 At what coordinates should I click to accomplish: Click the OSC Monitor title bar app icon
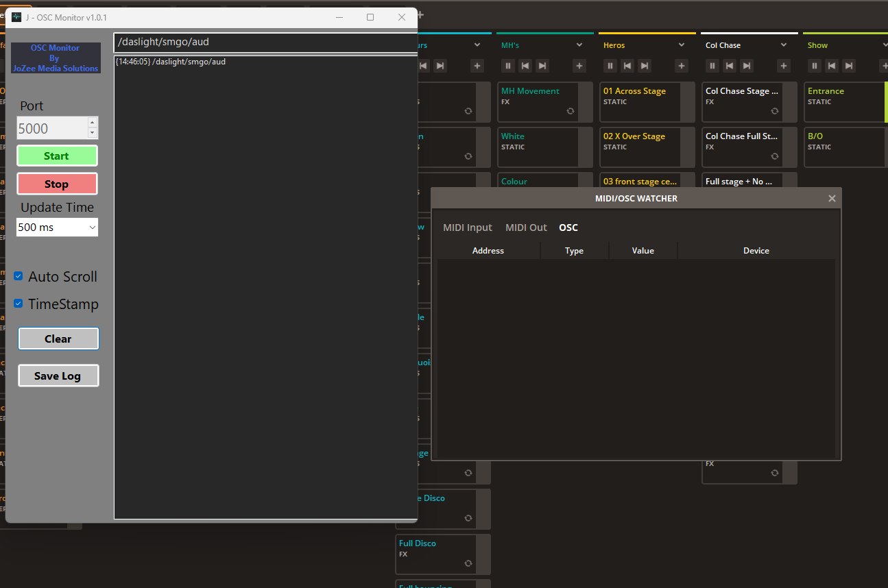(x=16, y=17)
